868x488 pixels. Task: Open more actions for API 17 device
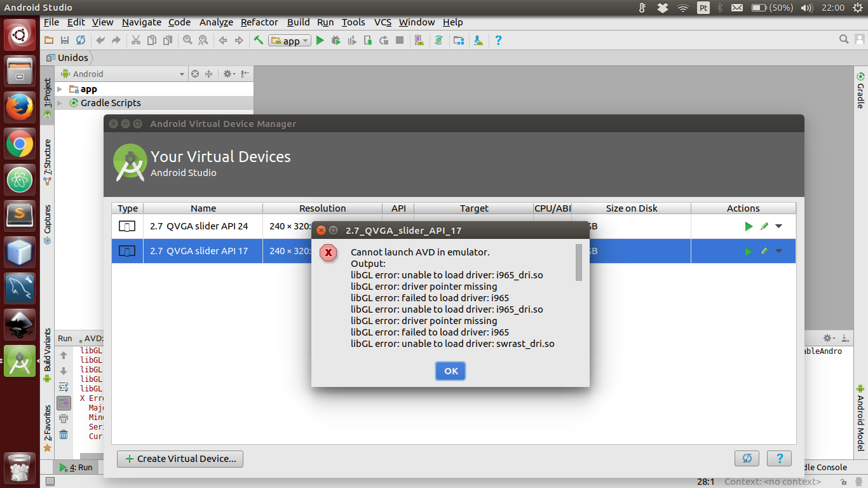[x=778, y=251]
